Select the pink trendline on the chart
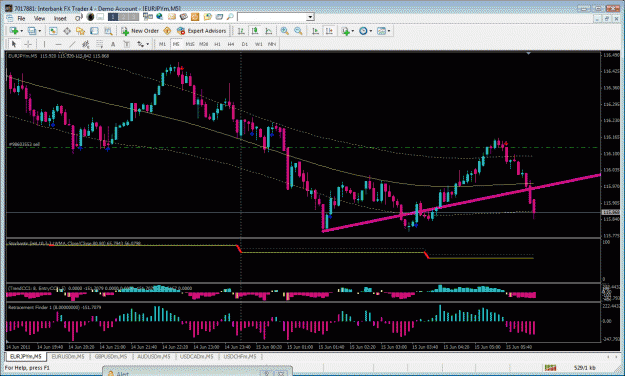The image size is (625, 376). point(462,203)
